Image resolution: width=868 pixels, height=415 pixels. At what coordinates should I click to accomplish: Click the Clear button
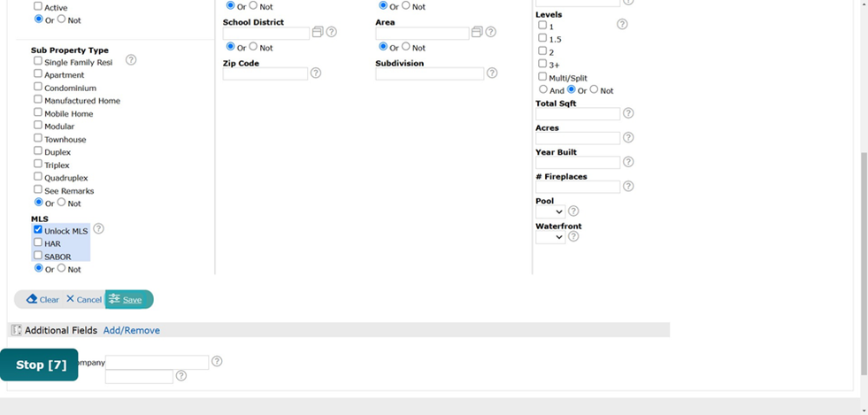pos(42,299)
